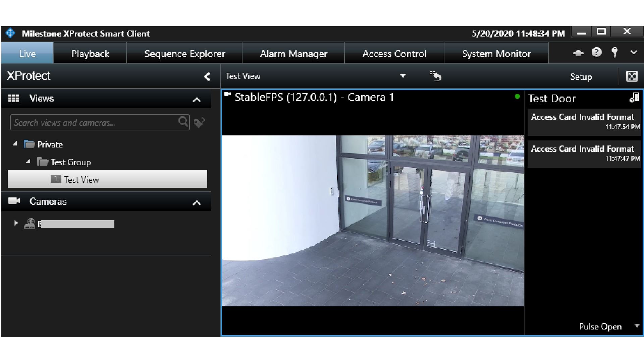This screenshot has height=362, width=644.
Task: Collapse the Cameras section chevron
Action: (x=197, y=202)
